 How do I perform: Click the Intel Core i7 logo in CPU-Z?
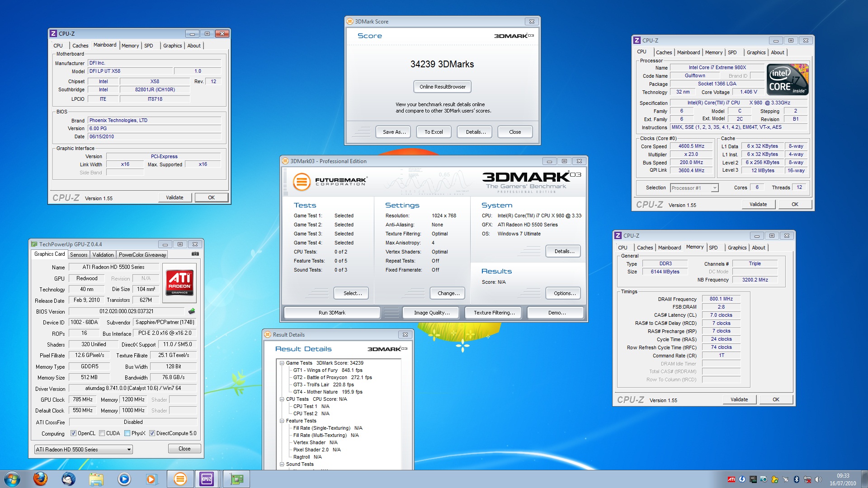788,80
